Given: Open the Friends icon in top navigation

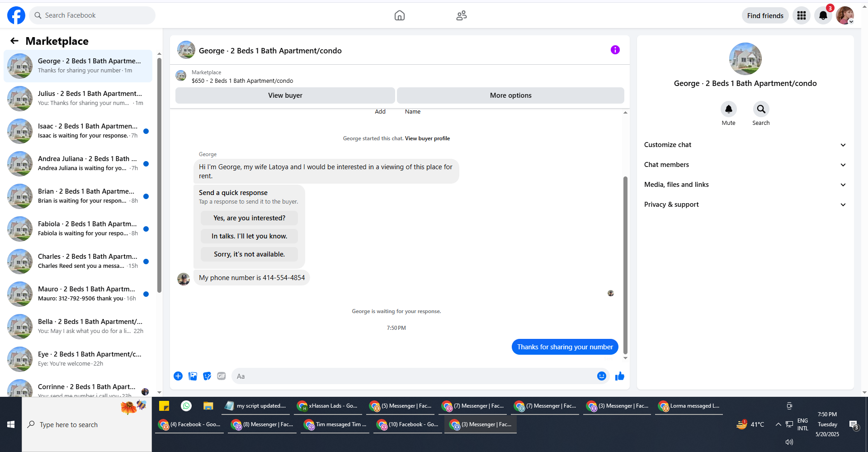Looking at the screenshot, I should point(462,15).
